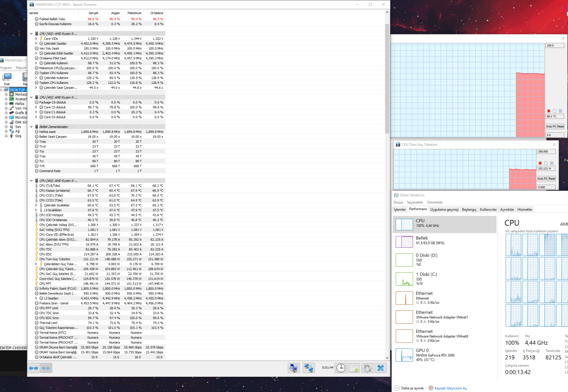Image resolution: width=568 pixels, height=392 pixels.
Task: Switch to the Kullanıcılar tab
Action: [x=488, y=209]
